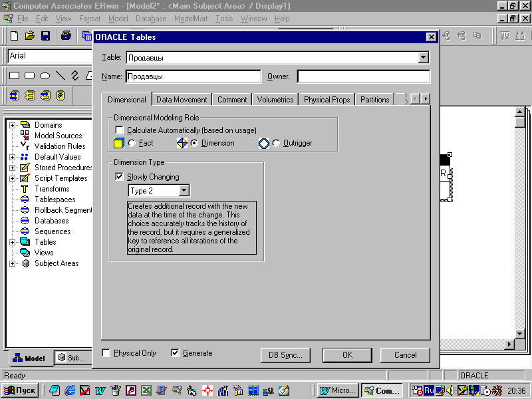Click the Name input field
Viewport: 532px width, 399px height.
click(x=194, y=76)
